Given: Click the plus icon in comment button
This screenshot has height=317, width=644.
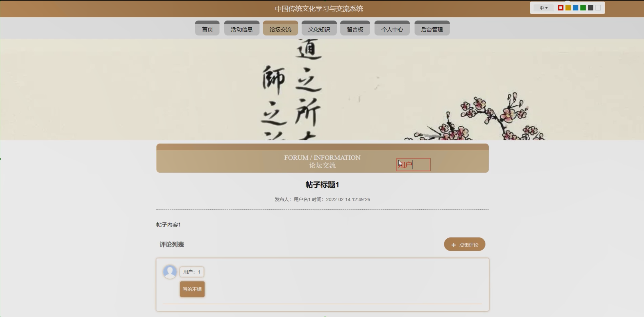Looking at the screenshot, I should (x=454, y=245).
